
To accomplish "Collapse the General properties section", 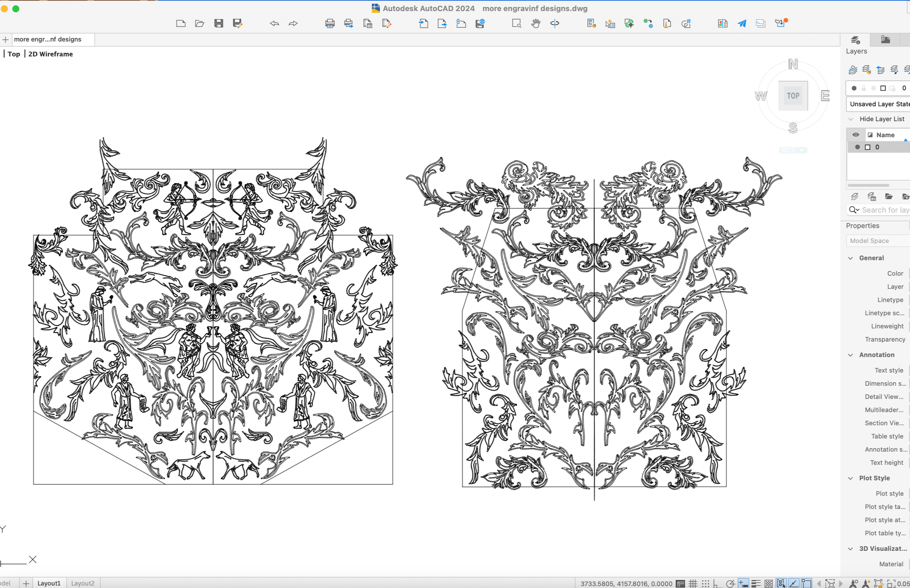I will (851, 258).
